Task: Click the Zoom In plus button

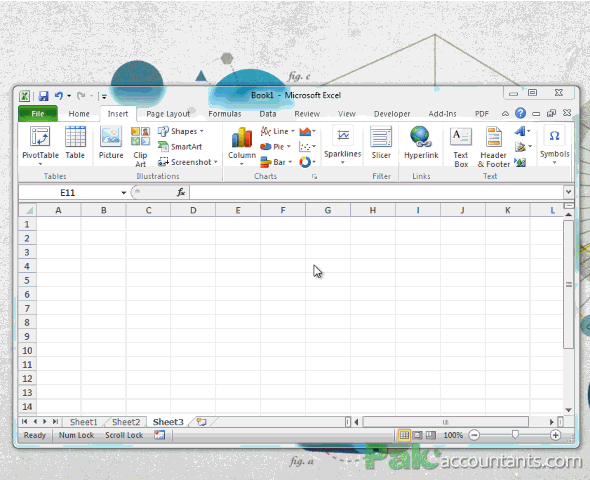Action: (555, 435)
